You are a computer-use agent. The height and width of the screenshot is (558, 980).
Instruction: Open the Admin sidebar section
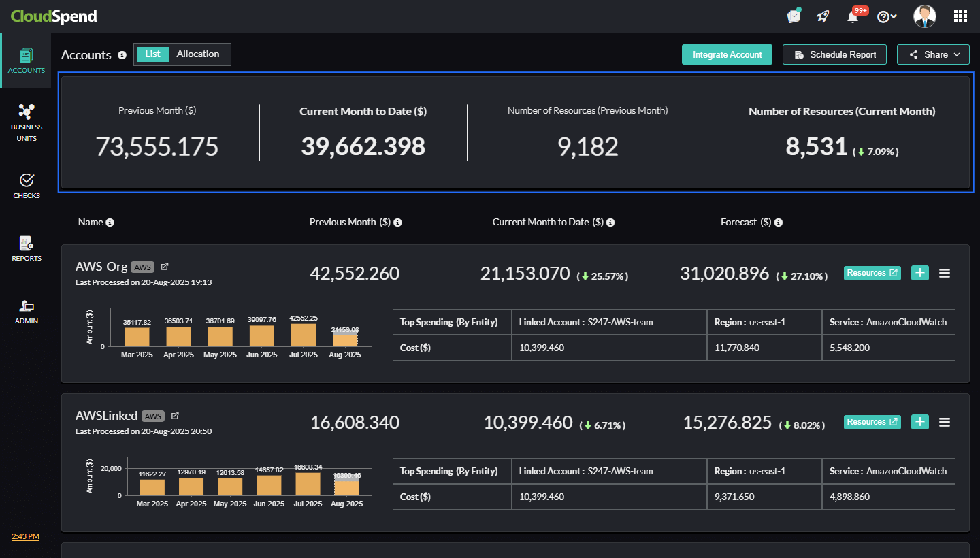[26, 311]
